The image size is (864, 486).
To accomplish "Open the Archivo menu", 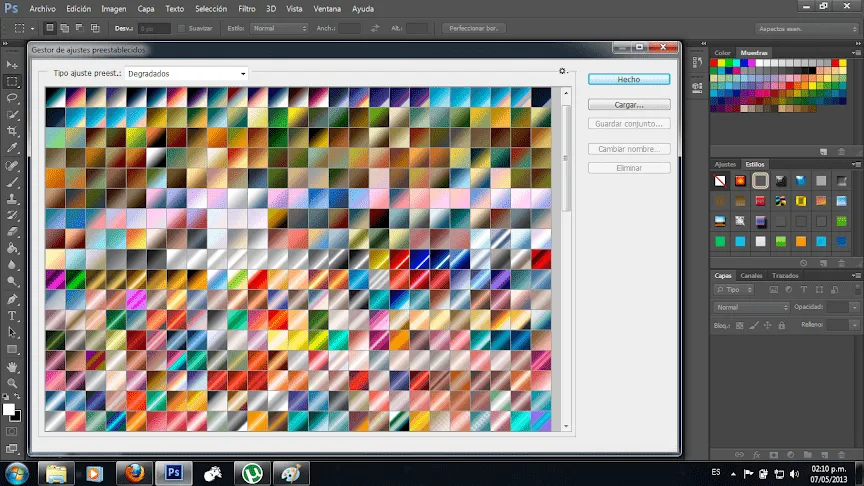I will [x=42, y=9].
